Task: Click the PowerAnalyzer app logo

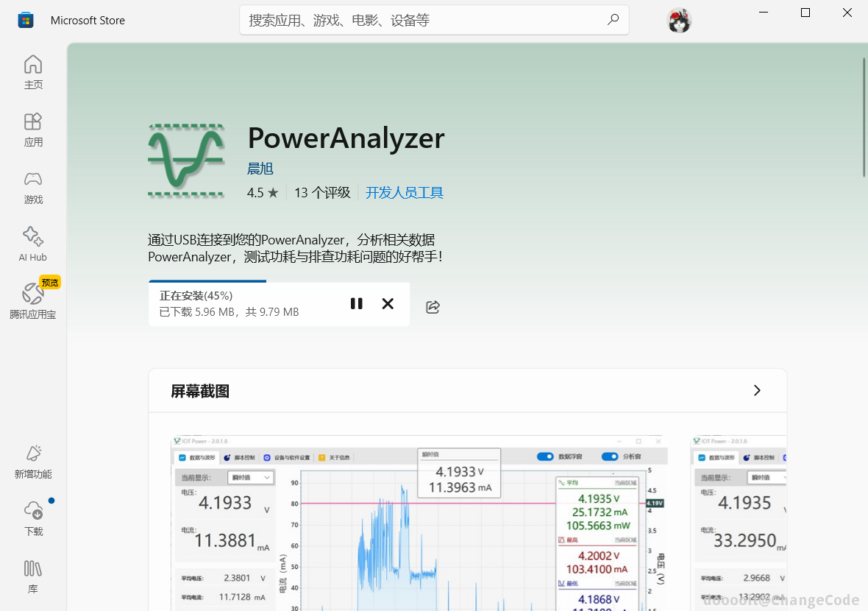Action: tap(187, 160)
